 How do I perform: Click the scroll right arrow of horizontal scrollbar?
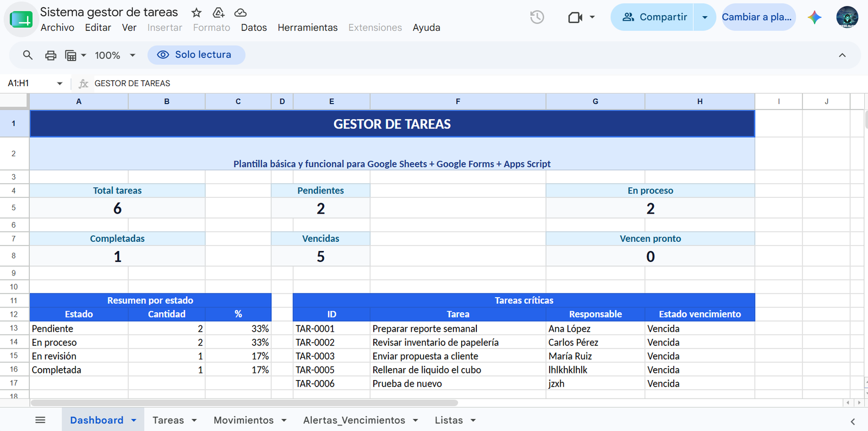[859, 403]
